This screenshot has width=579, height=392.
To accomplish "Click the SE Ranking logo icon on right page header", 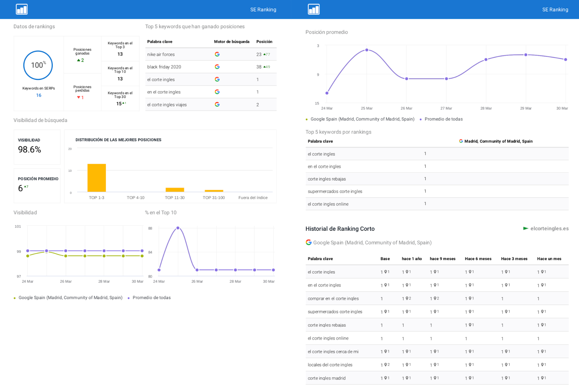I will [x=314, y=9].
